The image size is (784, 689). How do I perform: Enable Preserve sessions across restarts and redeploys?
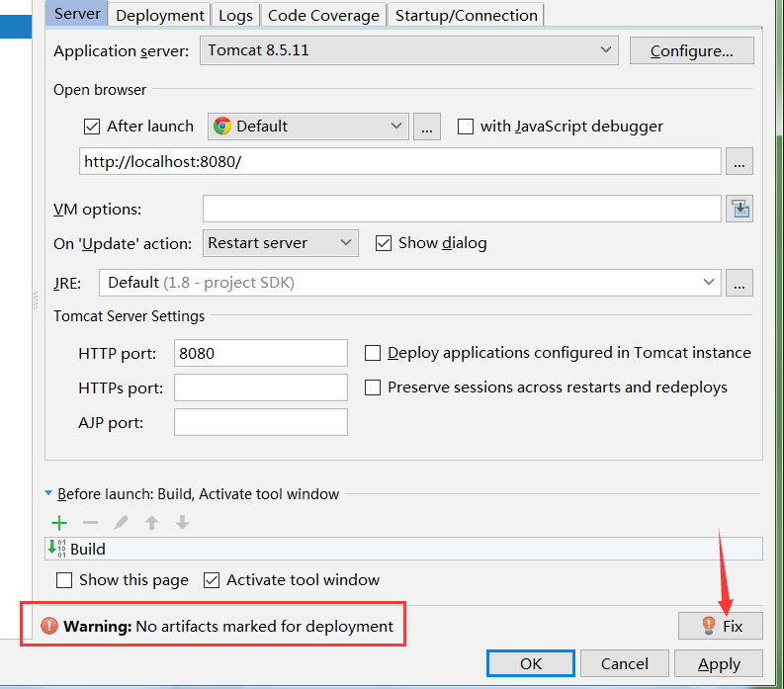pyautogui.click(x=373, y=388)
